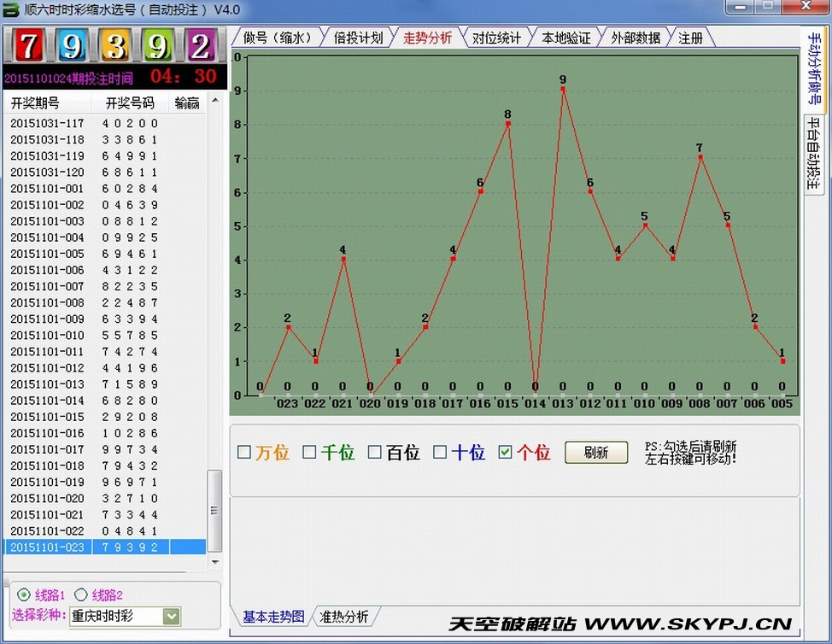Click the app logo in title bar
Viewport: 832px width, 644px height.
[11, 9]
